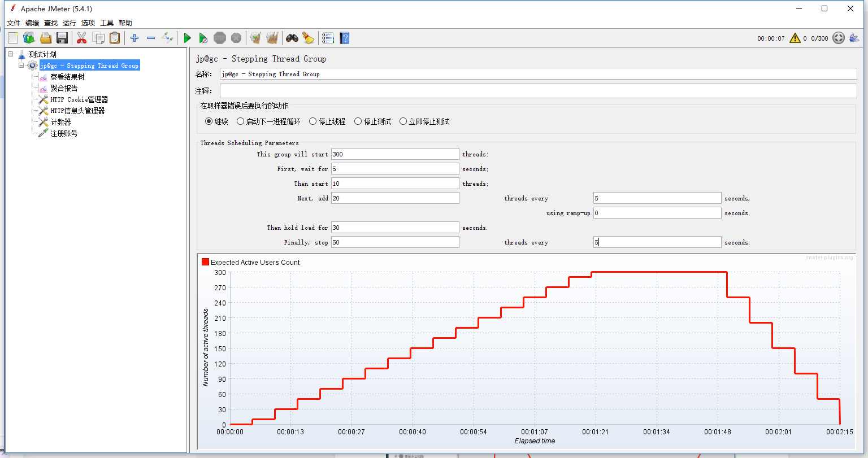Collapse all nodes with the minus icon
868x458 pixels.
tap(151, 38)
